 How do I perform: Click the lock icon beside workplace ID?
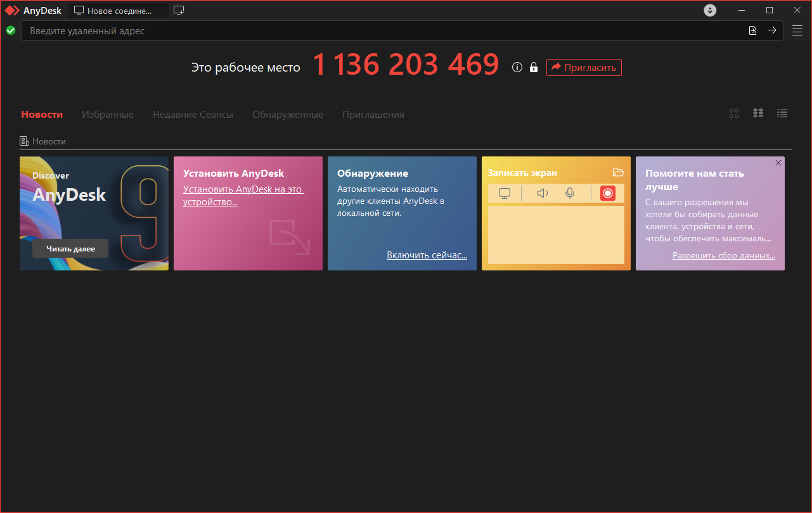534,67
